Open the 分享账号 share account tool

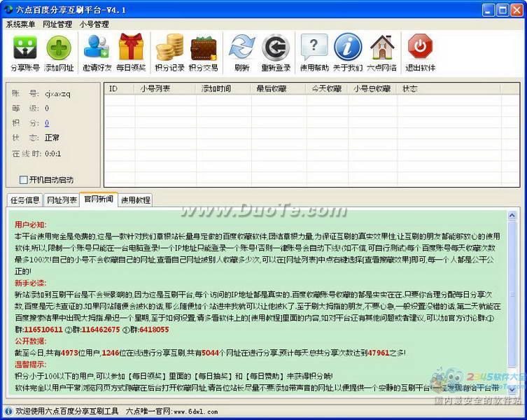click(x=25, y=52)
